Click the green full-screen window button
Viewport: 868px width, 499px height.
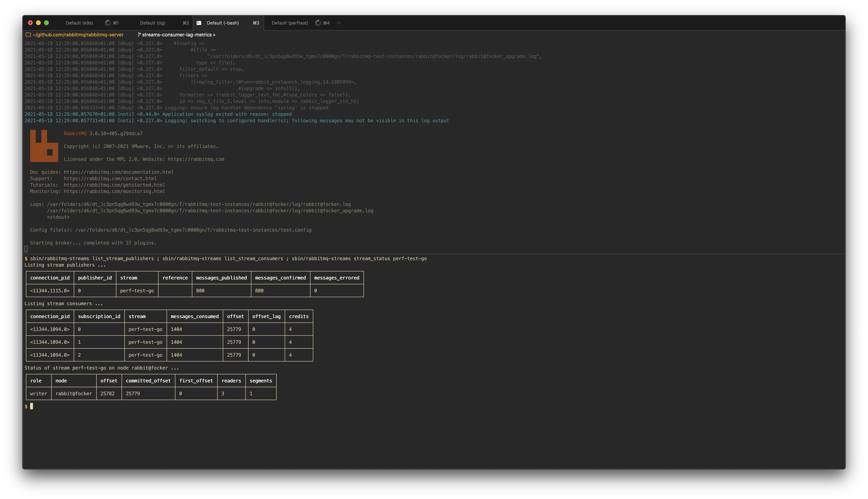pyautogui.click(x=47, y=23)
